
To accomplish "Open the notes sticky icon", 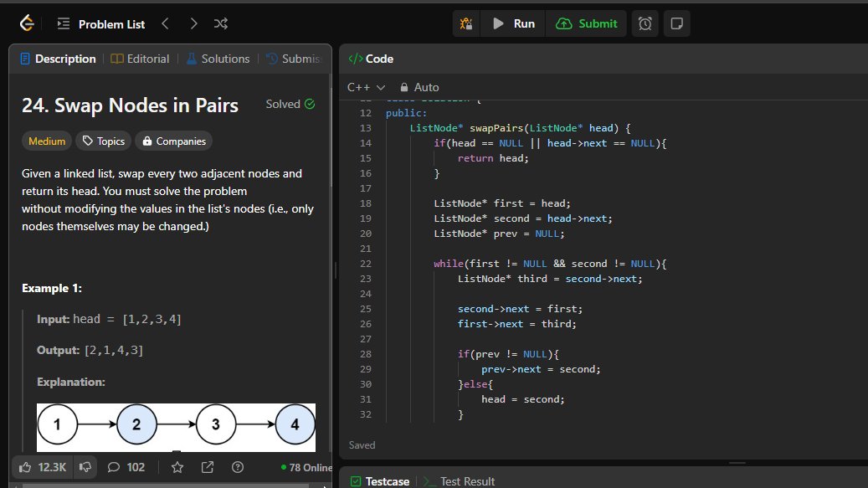I will 676,23.
